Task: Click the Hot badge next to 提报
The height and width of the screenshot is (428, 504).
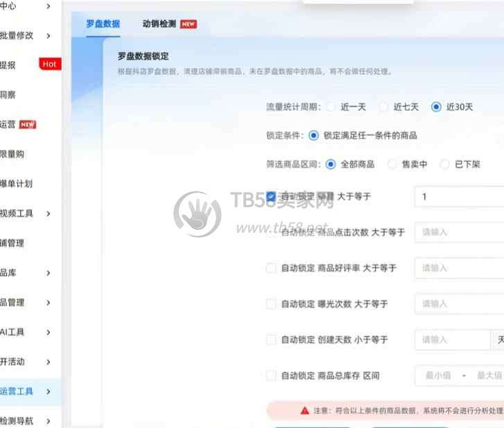Action: (x=50, y=64)
